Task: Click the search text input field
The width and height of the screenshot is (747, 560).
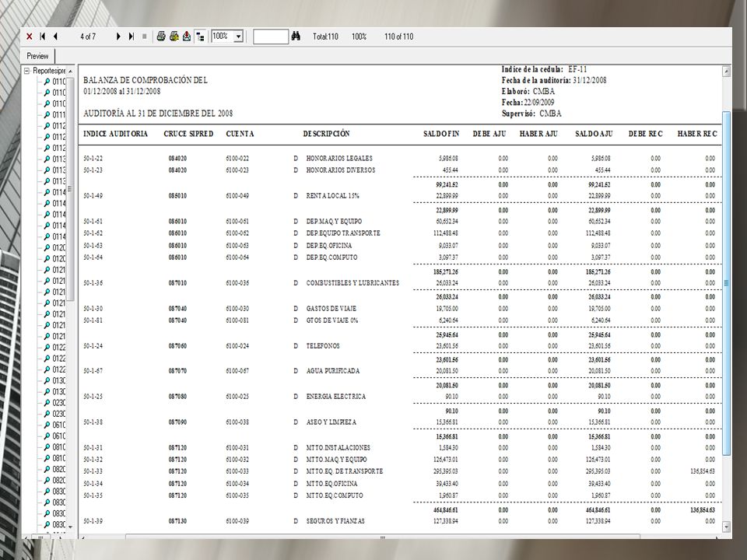Action: [x=271, y=37]
